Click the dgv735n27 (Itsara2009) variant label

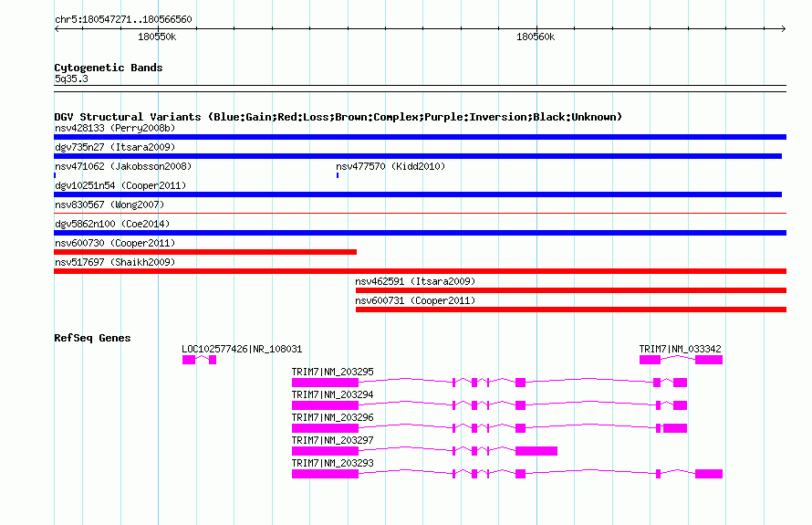tap(115, 147)
